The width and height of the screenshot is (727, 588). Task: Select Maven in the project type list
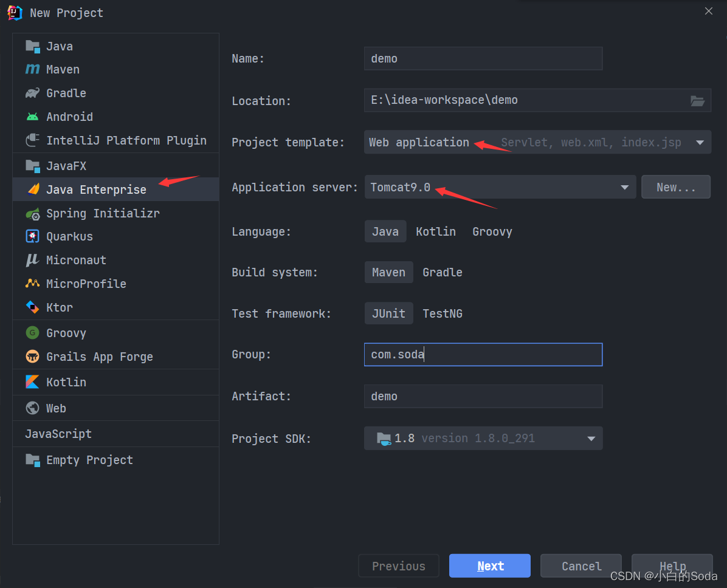coord(116,69)
